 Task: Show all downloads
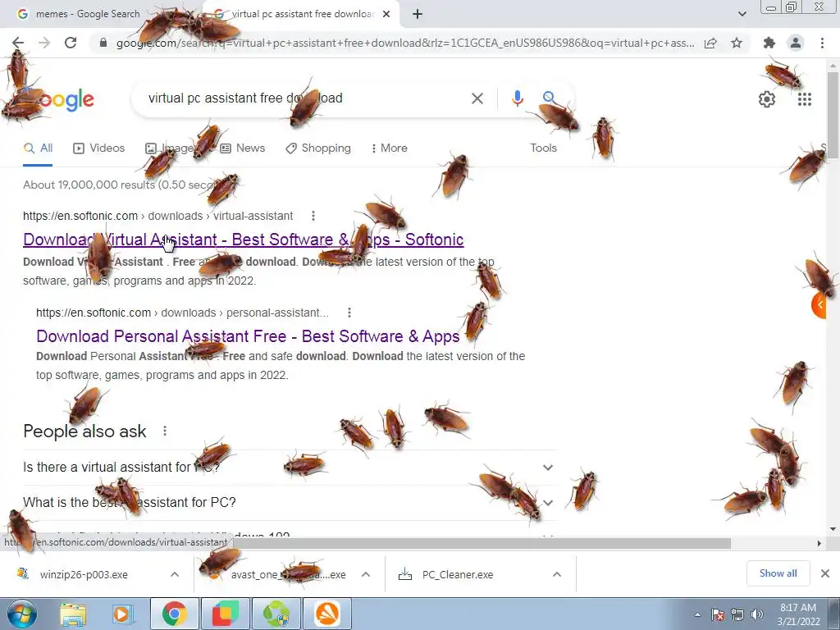[778, 573]
